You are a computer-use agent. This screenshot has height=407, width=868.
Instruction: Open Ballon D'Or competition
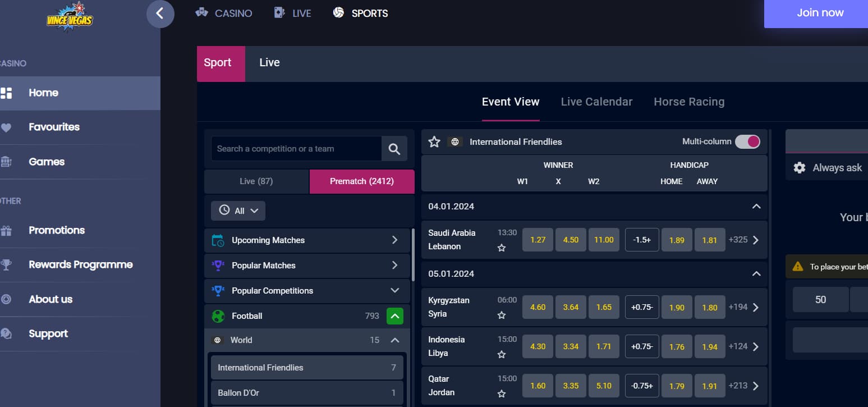click(x=306, y=393)
